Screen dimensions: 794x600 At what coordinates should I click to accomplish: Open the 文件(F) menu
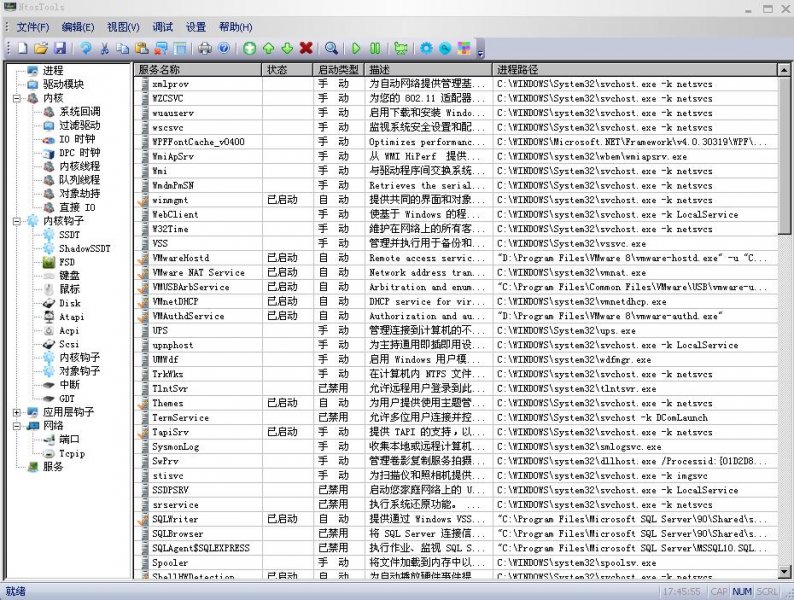[x=33, y=27]
